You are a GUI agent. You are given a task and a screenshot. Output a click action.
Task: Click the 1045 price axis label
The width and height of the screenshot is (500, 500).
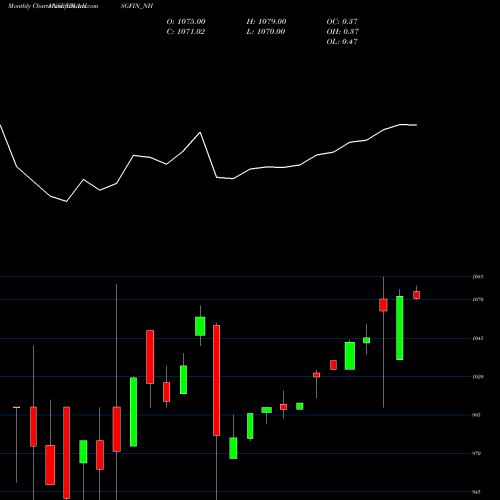click(478, 338)
